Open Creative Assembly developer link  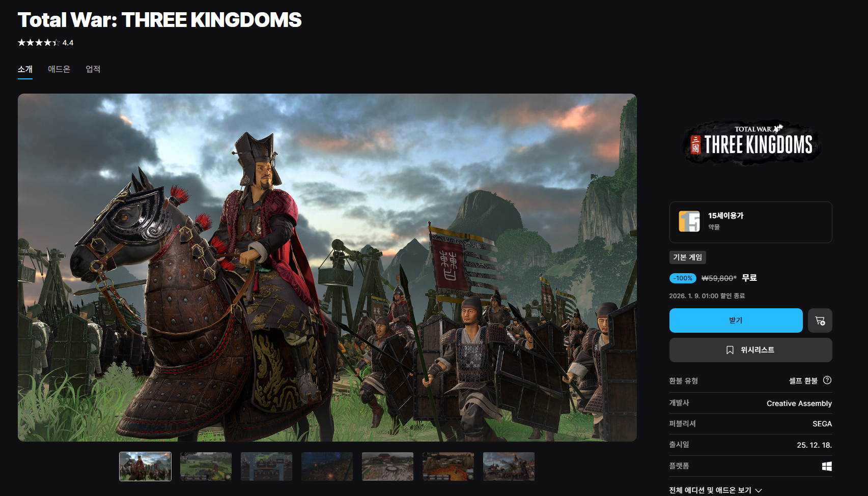click(799, 403)
